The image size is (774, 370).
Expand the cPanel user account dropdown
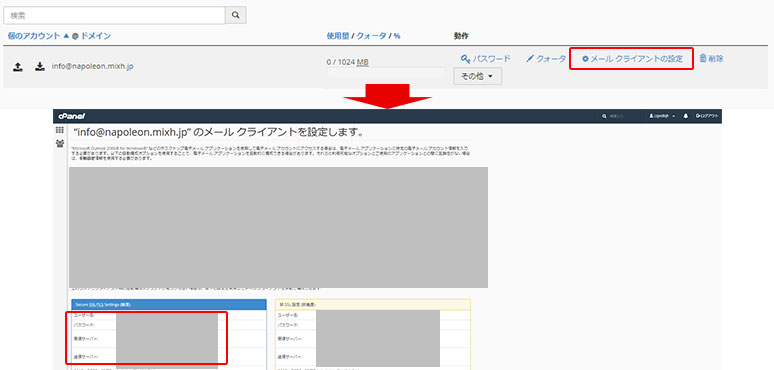point(662,116)
